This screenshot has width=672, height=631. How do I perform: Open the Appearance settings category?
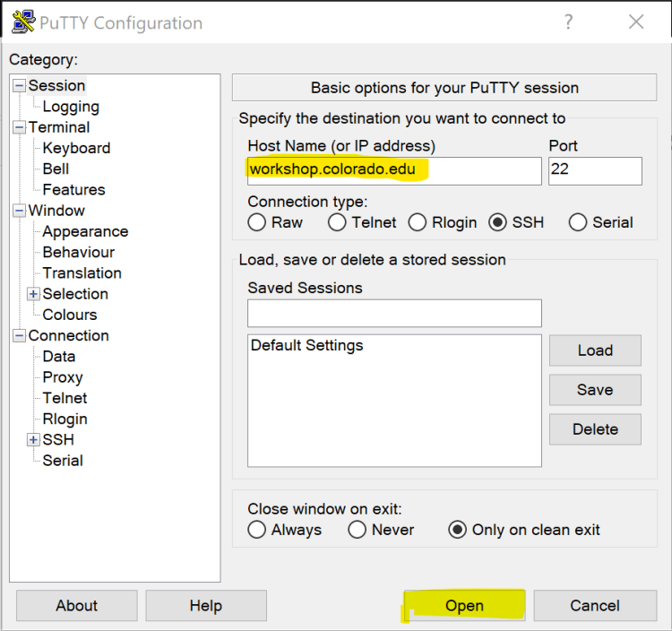click(85, 231)
